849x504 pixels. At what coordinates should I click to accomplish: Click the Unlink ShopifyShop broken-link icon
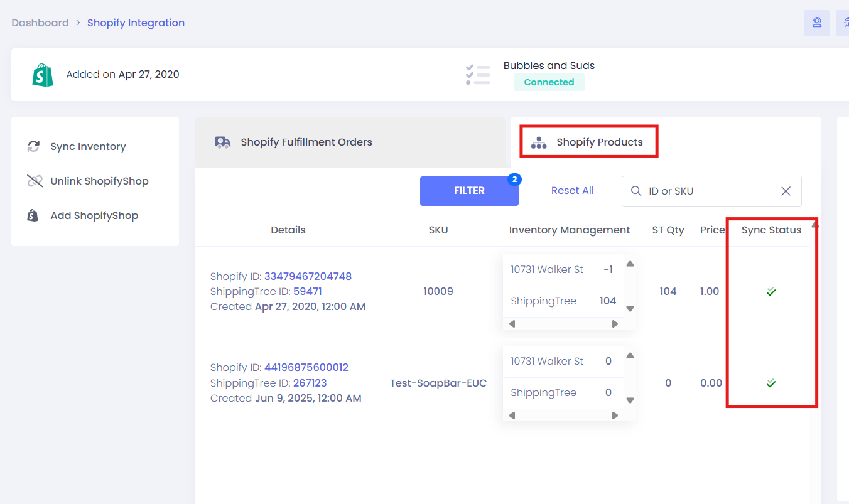pos(35,181)
